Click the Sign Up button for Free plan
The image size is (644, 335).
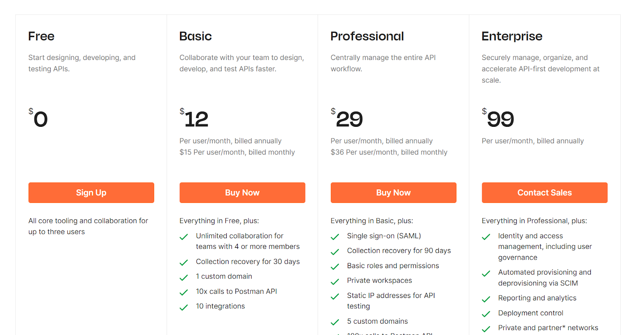(91, 192)
